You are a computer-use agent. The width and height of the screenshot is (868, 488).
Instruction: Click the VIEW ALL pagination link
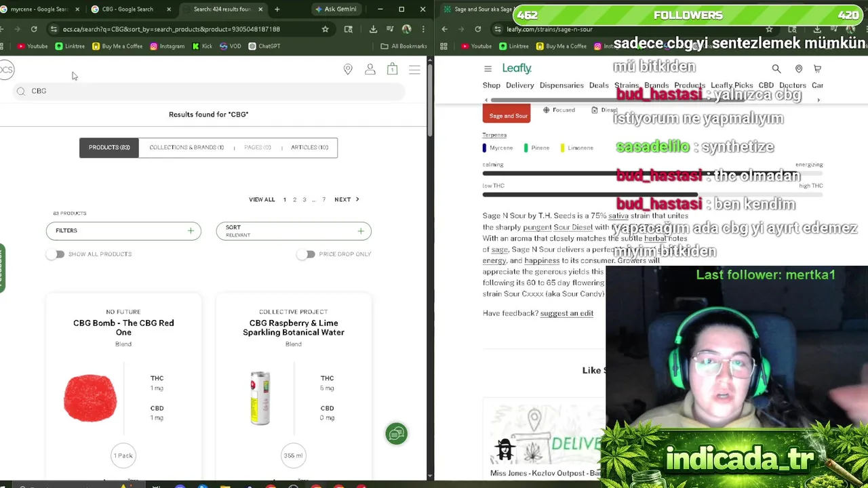262,199
